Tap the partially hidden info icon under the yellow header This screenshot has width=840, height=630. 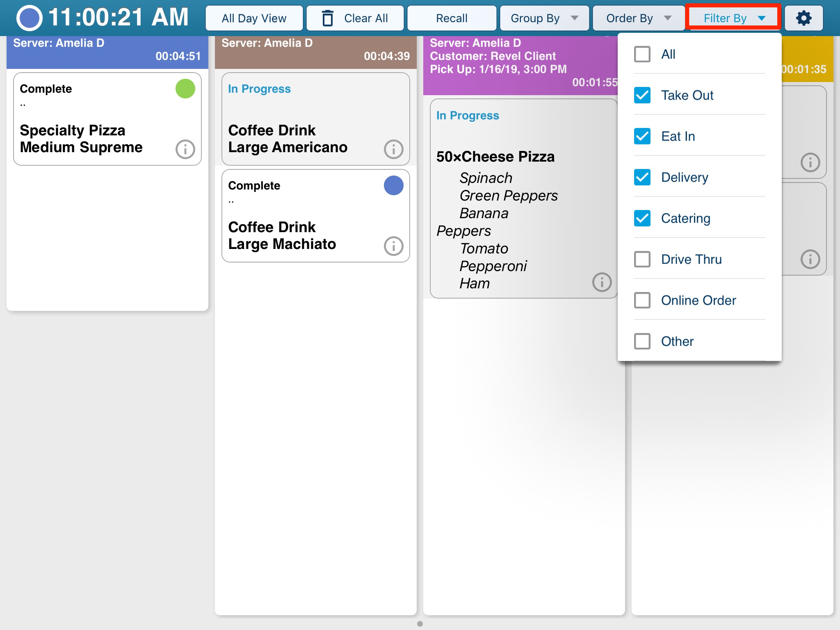(810, 162)
